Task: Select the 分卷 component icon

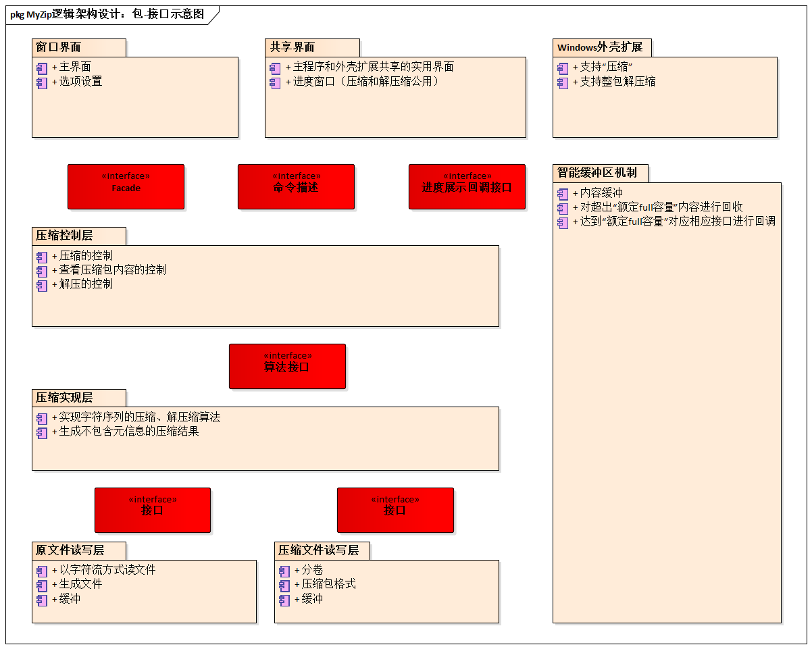Action: (x=284, y=571)
